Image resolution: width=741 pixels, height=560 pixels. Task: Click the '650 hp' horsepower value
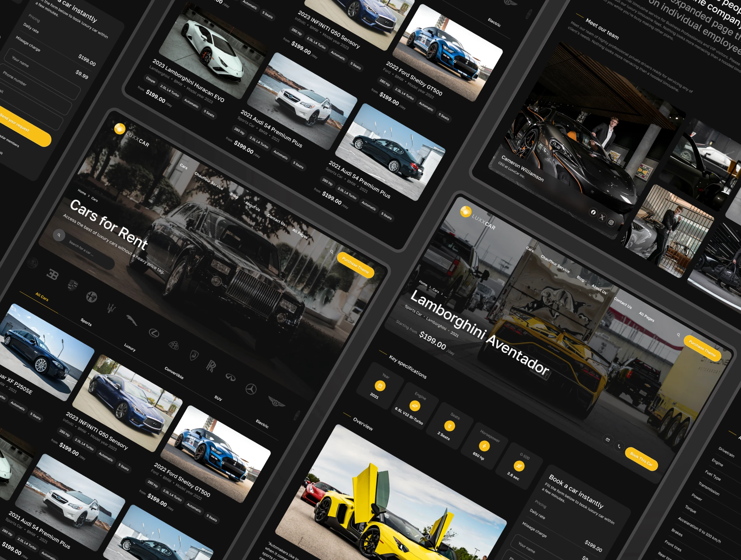tap(478, 455)
